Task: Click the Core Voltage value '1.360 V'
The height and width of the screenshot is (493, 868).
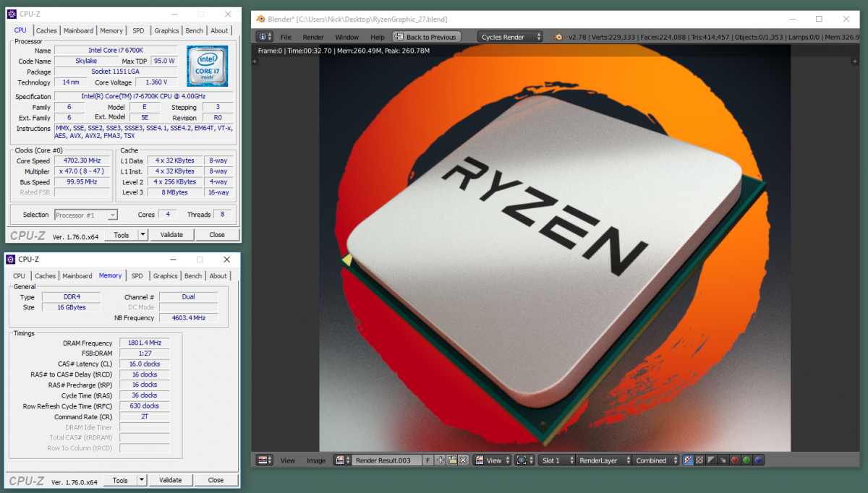Action: click(156, 82)
